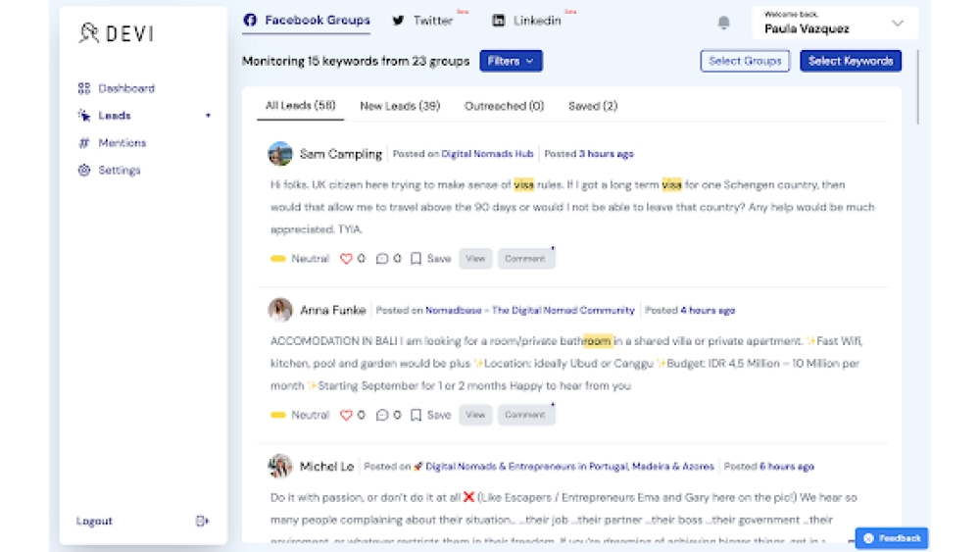980x552 pixels.
Task: Click the Sam Campling name
Action: [x=341, y=154]
